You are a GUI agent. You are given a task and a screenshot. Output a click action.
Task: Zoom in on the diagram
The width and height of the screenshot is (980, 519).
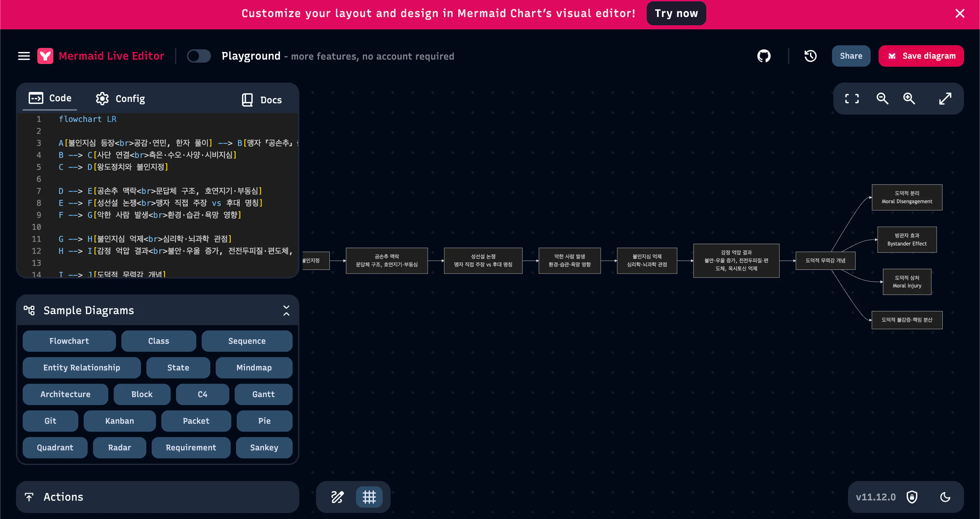tap(909, 99)
